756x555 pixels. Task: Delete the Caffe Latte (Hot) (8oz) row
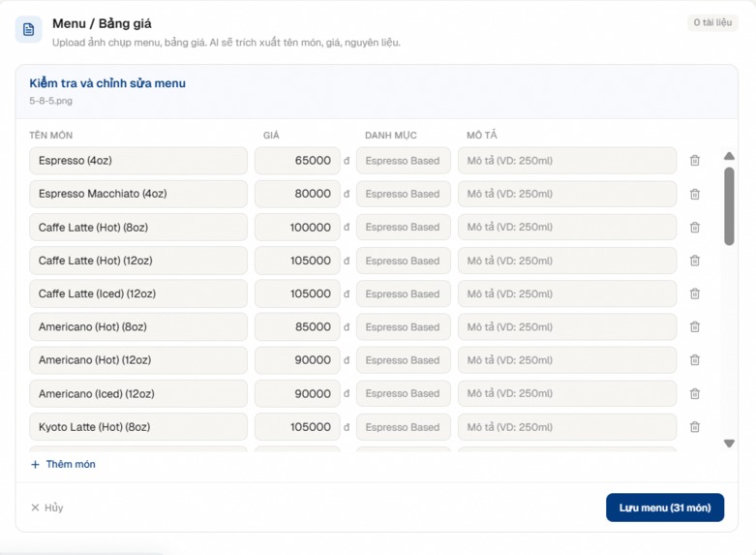695,227
